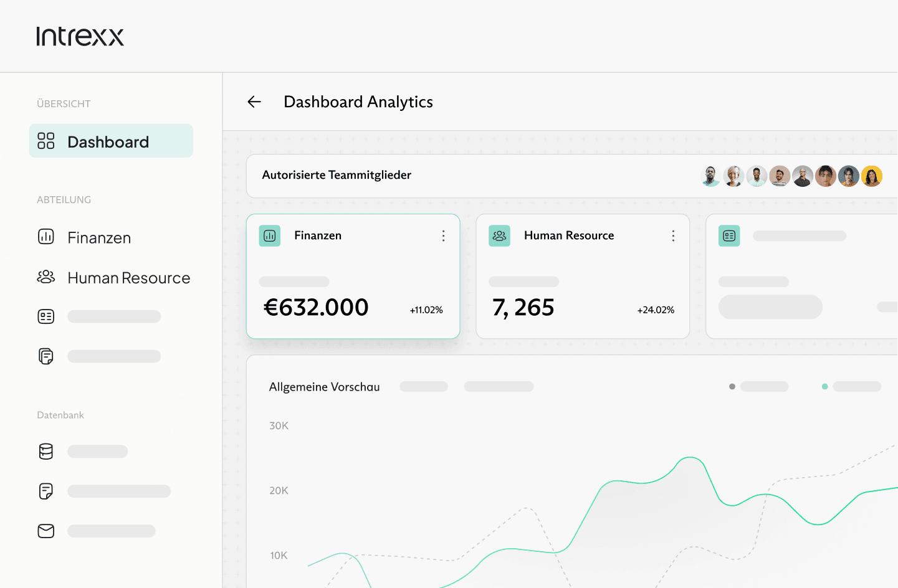
Task: Toggle the gray dot legend series in the chart
Action: point(732,387)
